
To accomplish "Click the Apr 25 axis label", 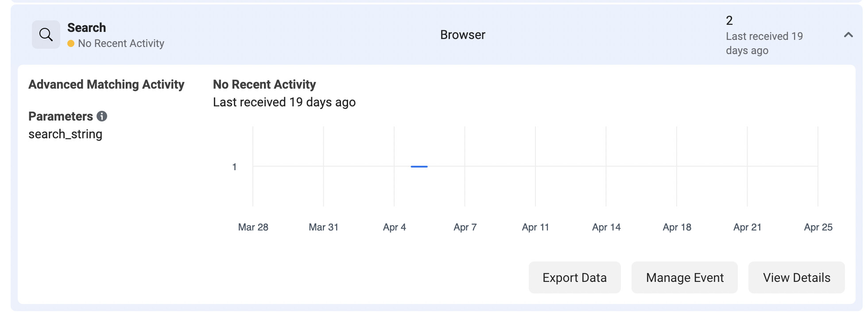I will pyautogui.click(x=818, y=227).
